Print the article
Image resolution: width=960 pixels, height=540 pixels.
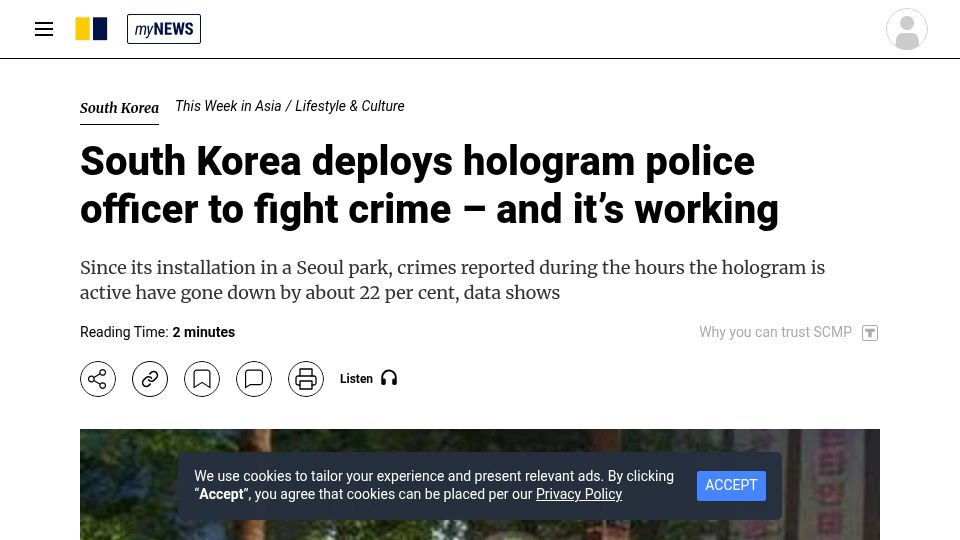(306, 379)
